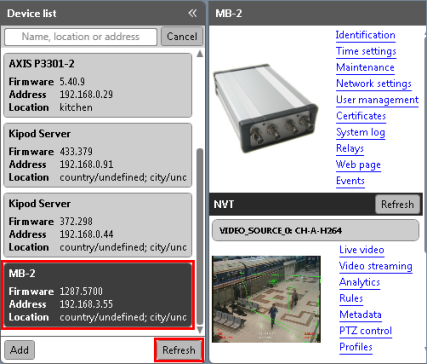Open the Identification link
Screen dimensions: 427x364
(x=366, y=35)
